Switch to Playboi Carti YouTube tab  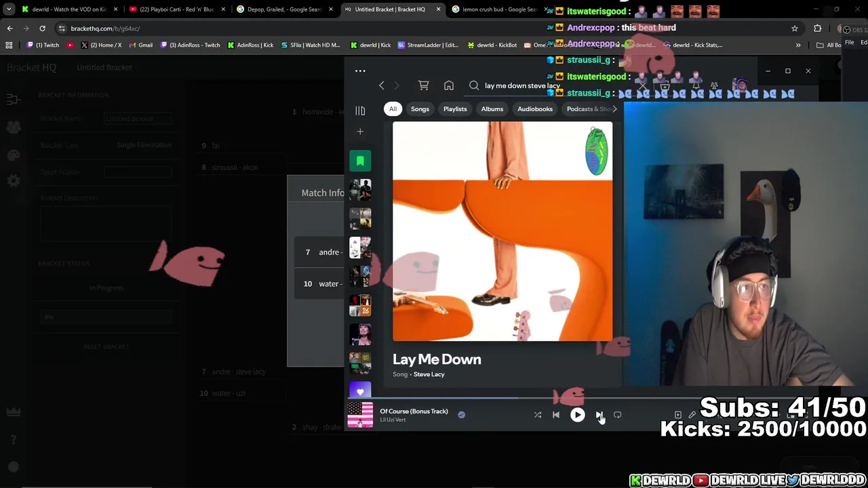tap(176, 9)
